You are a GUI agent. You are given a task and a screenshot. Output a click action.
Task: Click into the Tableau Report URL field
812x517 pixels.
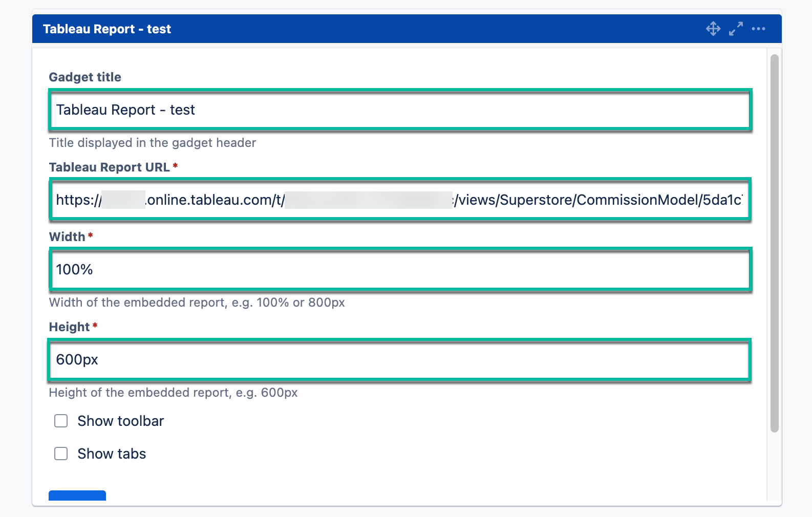click(399, 200)
